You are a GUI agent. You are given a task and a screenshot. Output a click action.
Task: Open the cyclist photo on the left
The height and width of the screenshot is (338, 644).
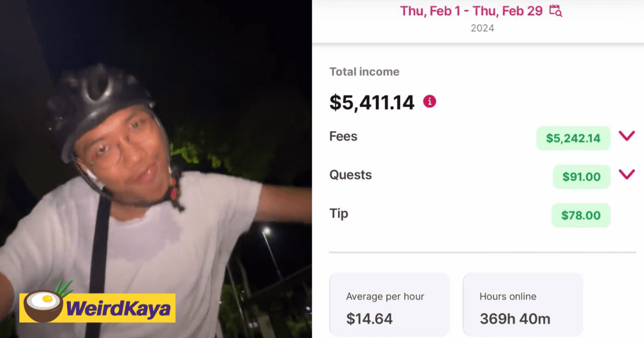pyautogui.click(x=156, y=161)
